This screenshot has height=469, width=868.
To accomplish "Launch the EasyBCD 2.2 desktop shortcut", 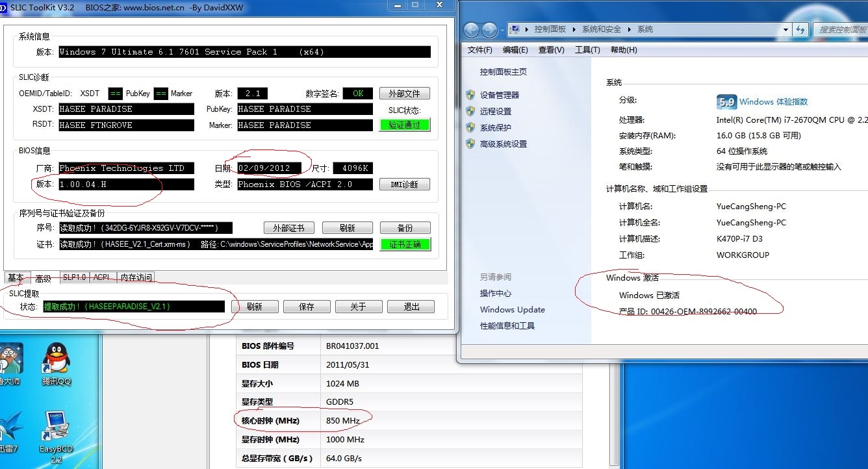I will (x=57, y=437).
